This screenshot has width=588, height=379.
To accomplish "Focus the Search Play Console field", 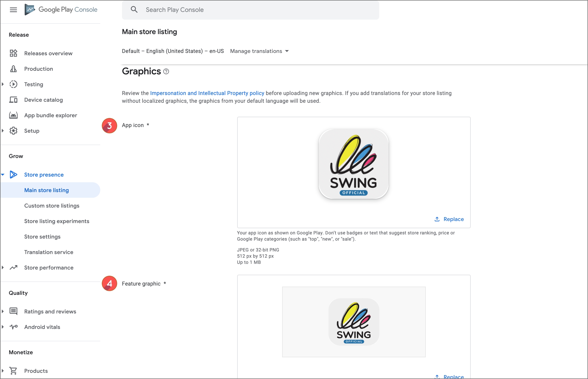I will click(x=250, y=10).
